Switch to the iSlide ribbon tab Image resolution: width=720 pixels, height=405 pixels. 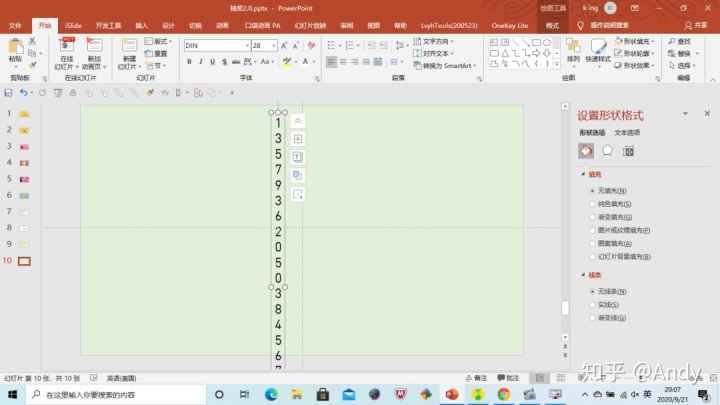click(x=73, y=26)
